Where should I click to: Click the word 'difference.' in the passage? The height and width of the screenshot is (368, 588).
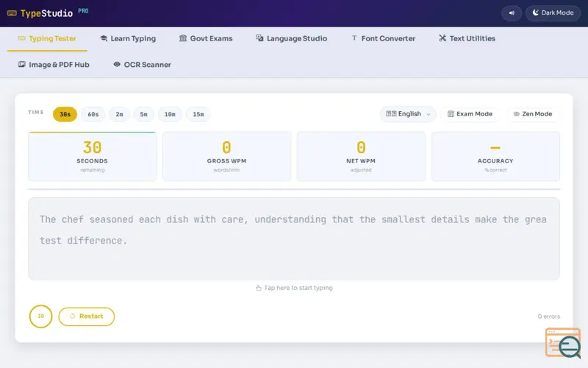(x=97, y=241)
